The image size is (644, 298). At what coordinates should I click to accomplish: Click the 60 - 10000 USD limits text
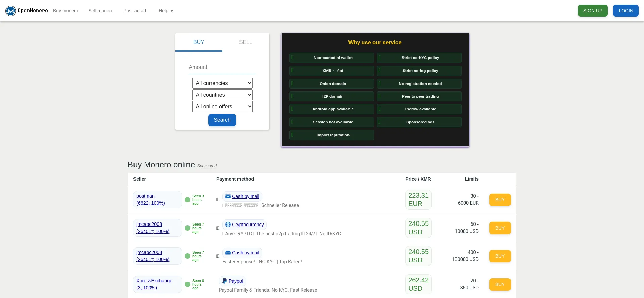coord(467,228)
